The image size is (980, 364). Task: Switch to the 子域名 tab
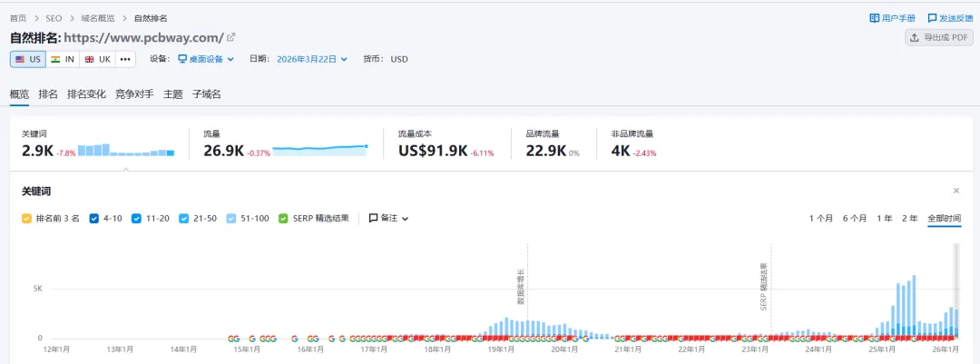click(207, 94)
